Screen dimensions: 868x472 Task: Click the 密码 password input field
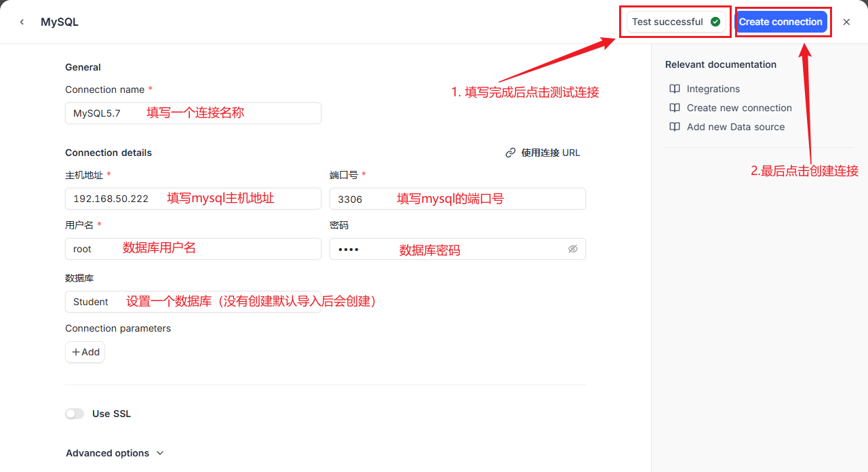(x=458, y=249)
